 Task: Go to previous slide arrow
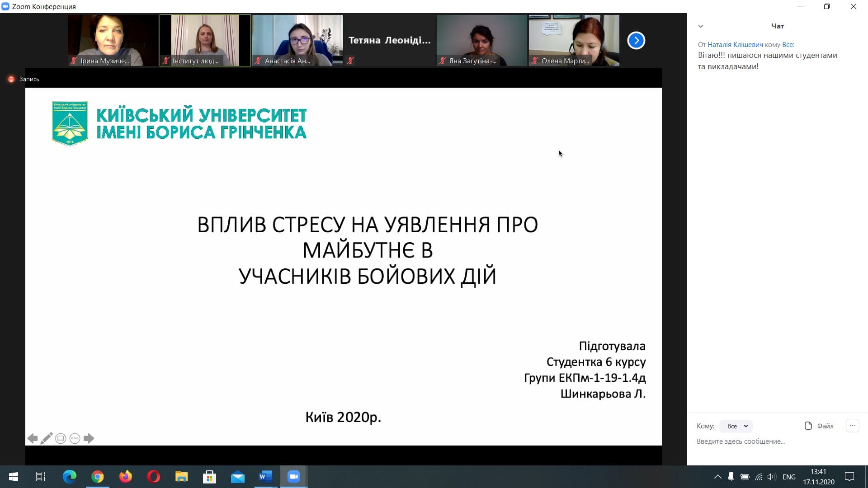point(32,438)
